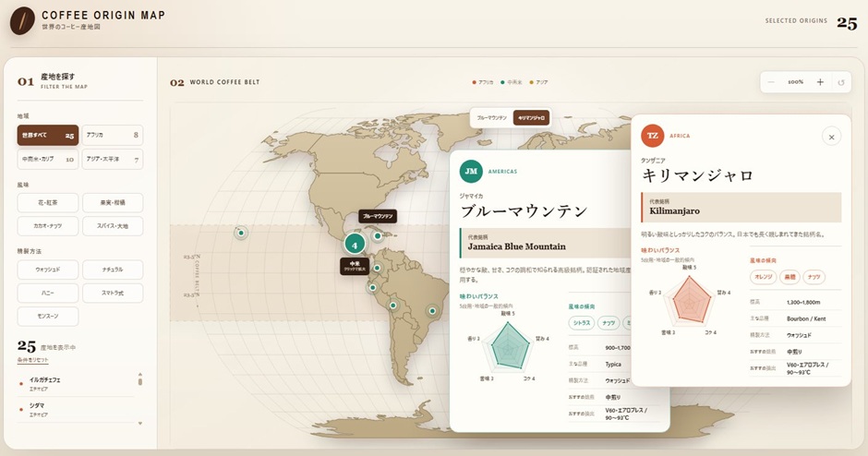Click the COFFEE ORIGIN MAP title
Image resolution: width=868 pixels, height=456 pixels.
[103, 15]
